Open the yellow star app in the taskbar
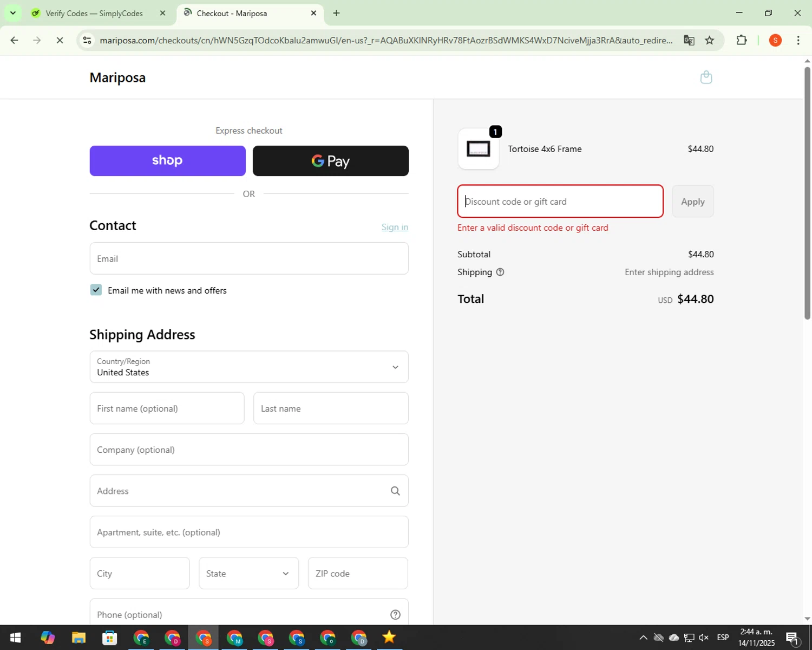 [389, 638]
